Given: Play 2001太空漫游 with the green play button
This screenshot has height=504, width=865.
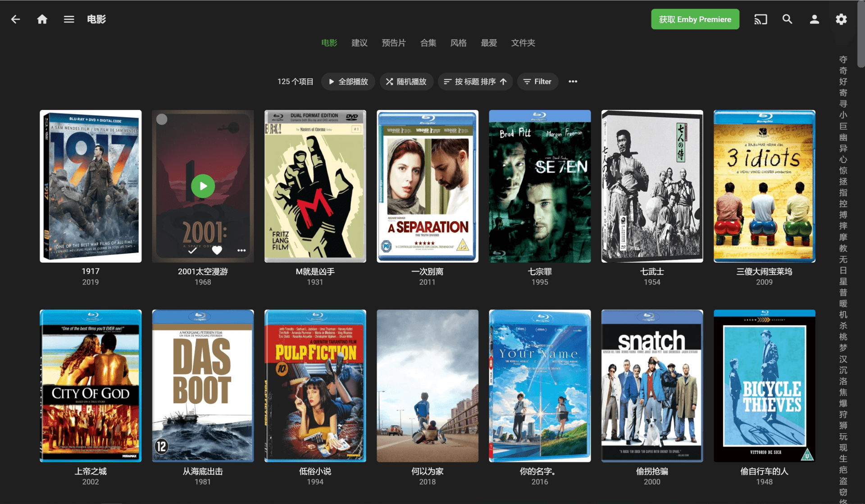Looking at the screenshot, I should pyautogui.click(x=203, y=186).
